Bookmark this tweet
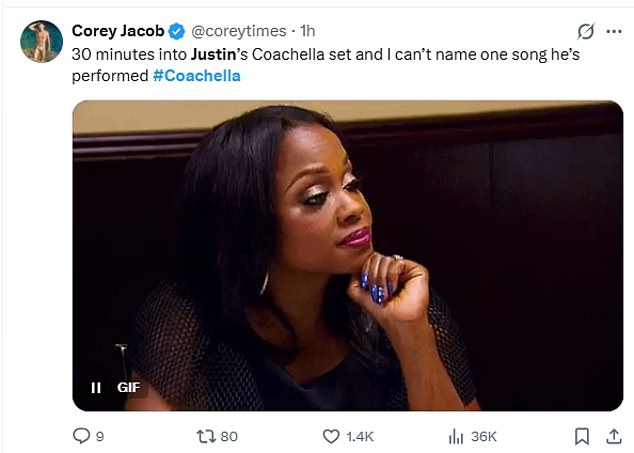The width and height of the screenshot is (634, 453). [x=582, y=436]
